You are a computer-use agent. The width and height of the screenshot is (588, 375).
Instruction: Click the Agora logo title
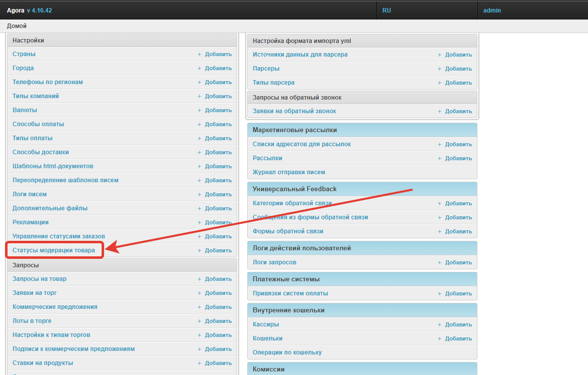click(16, 10)
